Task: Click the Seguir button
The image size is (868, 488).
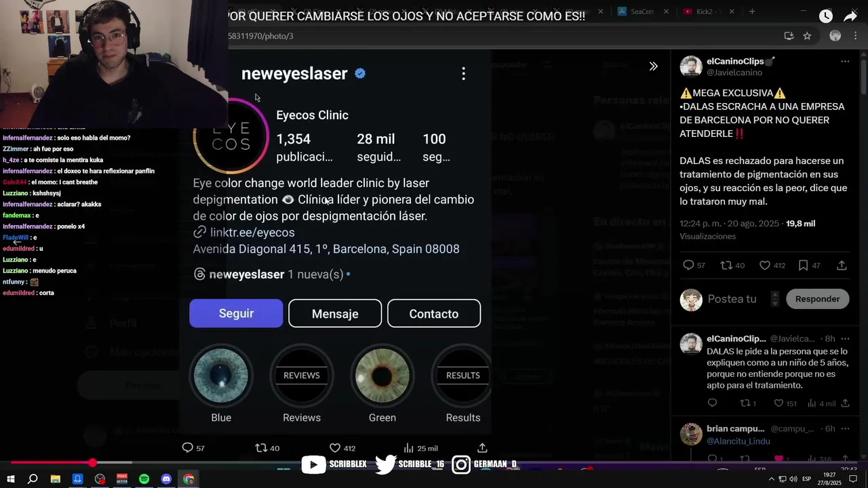Action: (236, 314)
